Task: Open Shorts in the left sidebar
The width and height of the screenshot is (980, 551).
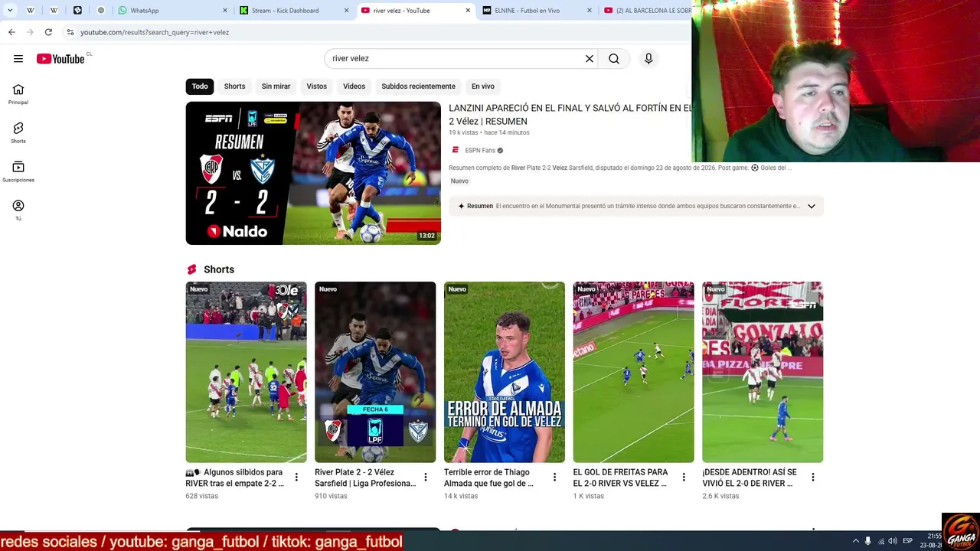Action: [x=18, y=133]
